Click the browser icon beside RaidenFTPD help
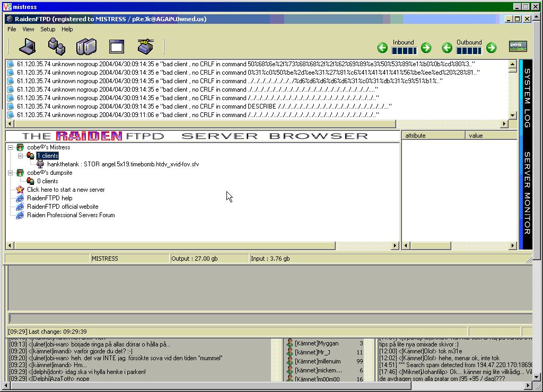543x392 pixels. (20, 198)
